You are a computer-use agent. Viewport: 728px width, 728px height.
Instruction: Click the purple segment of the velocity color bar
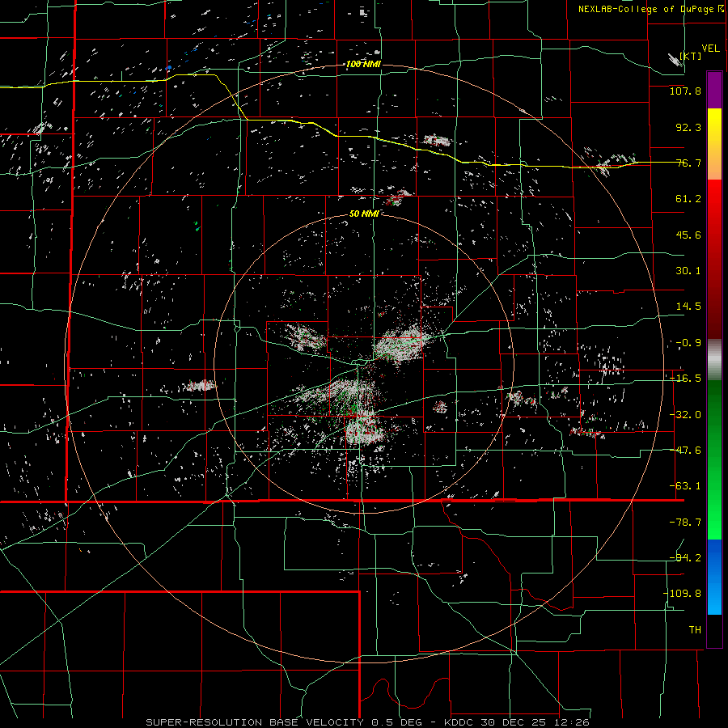coord(714,91)
